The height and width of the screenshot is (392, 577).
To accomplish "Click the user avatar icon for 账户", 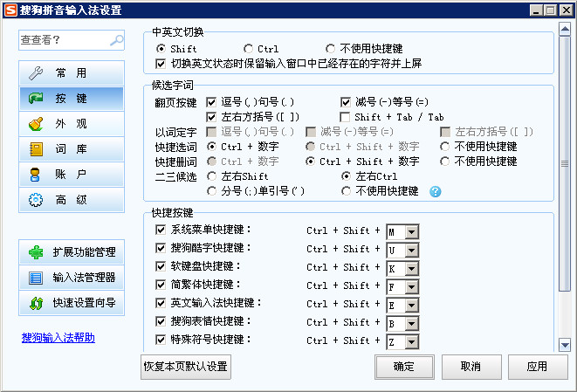I will pyautogui.click(x=35, y=175).
